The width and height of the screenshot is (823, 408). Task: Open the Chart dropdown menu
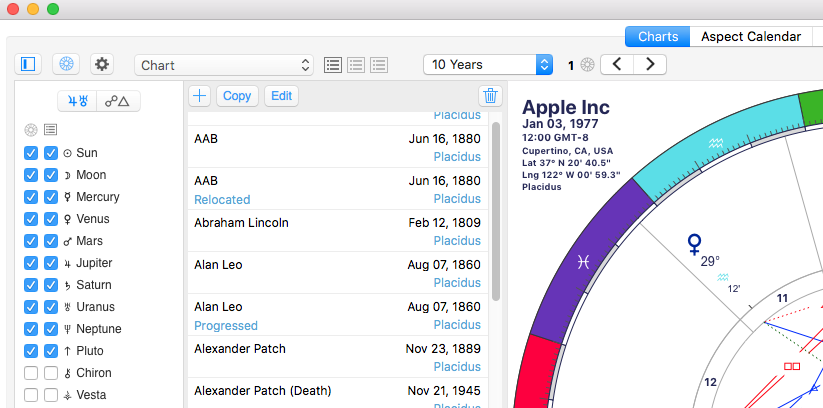(x=224, y=65)
